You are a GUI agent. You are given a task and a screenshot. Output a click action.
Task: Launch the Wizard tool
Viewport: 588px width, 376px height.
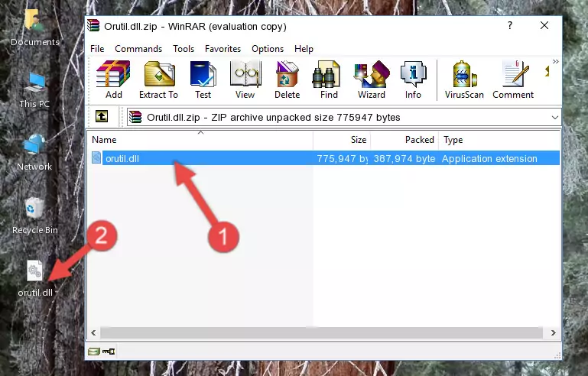coord(372,79)
